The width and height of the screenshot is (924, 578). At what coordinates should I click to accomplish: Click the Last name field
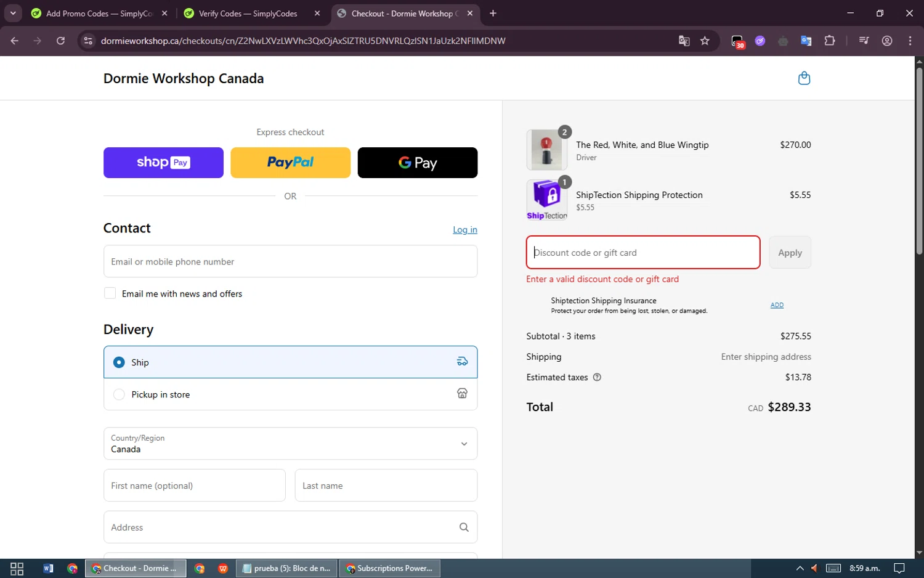click(x=386, y=486)
